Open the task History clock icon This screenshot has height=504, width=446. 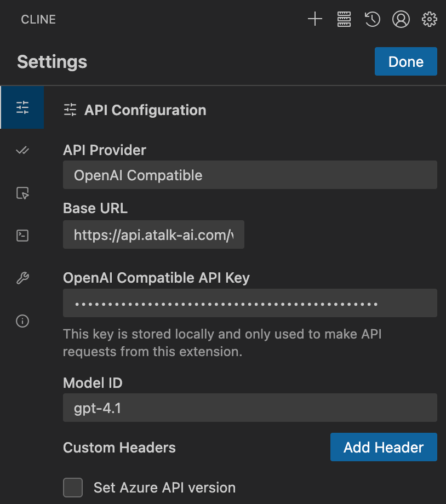373,20
